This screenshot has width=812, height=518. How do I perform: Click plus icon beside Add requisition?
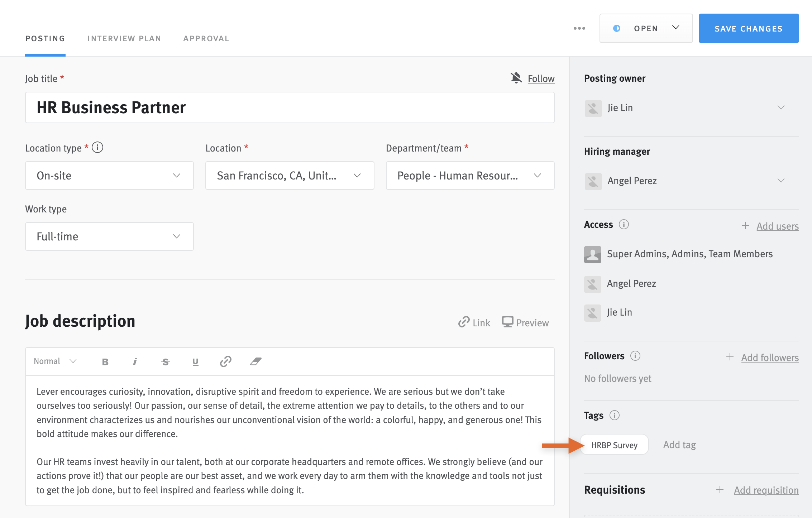(720, 489)
